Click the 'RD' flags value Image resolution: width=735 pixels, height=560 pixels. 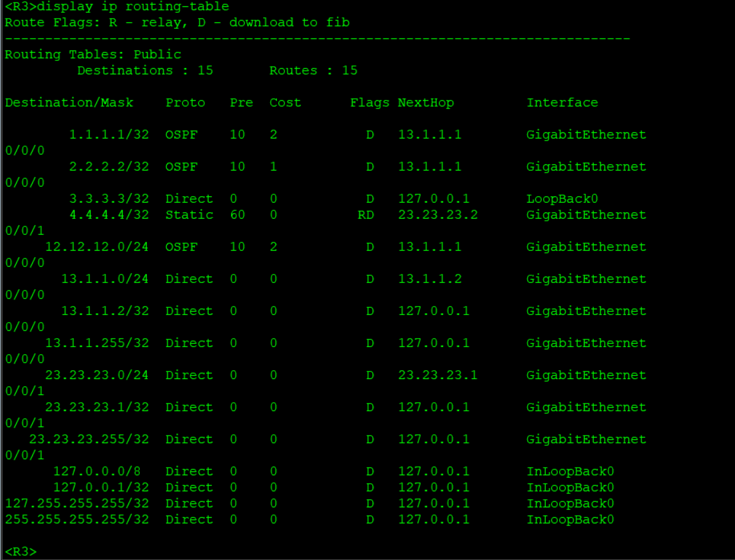pyautogui.click(x=366, y=215)
